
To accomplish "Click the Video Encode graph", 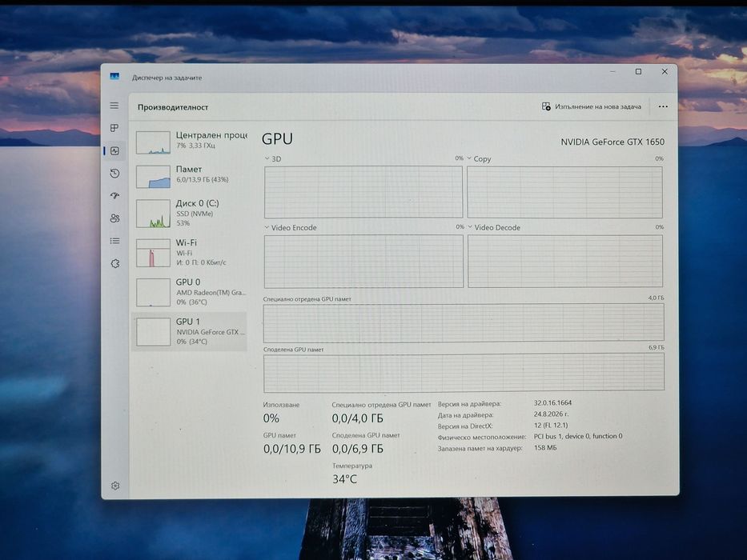I will pyautogui.click(x=363, y=261).
